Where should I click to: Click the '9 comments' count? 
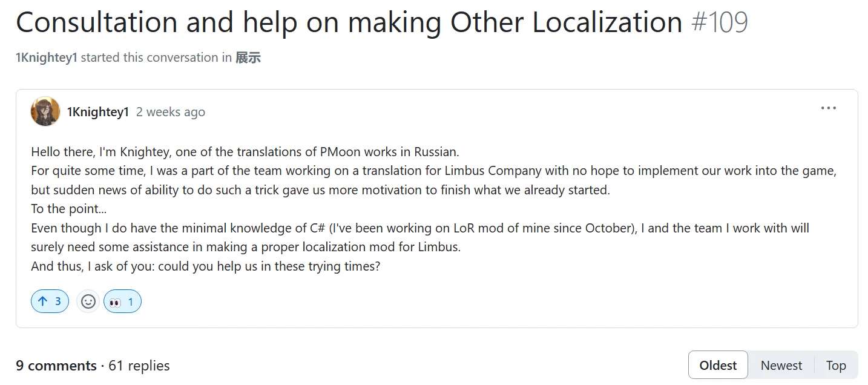[x=56, y=366]
